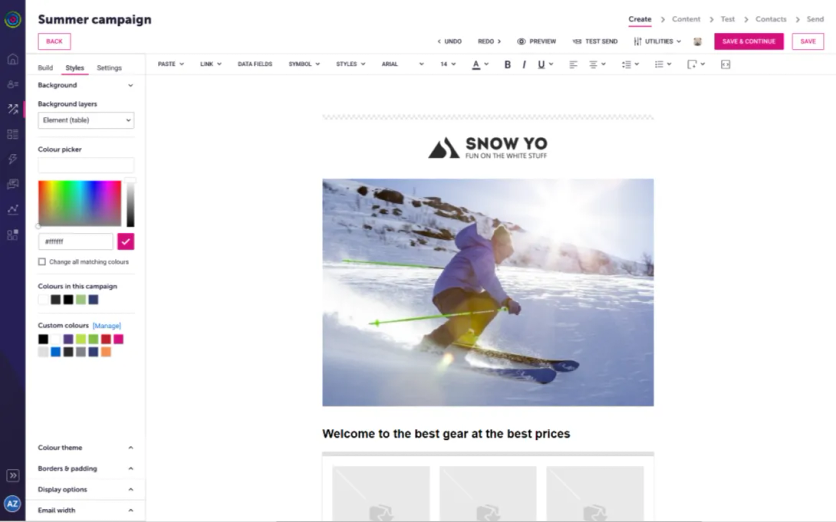Select the campaign wand icon in sidebar
This screenshot has width=836, height=522.
pos(13,109)
